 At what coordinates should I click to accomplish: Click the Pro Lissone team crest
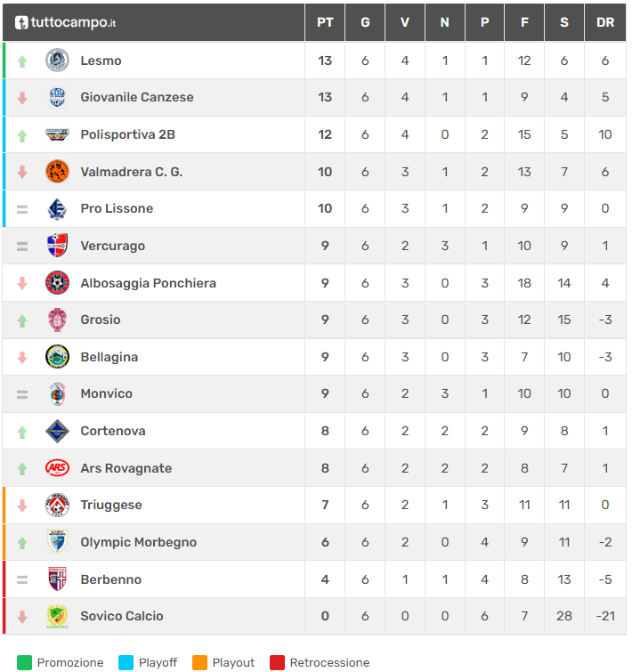click(x=57, y=208)
